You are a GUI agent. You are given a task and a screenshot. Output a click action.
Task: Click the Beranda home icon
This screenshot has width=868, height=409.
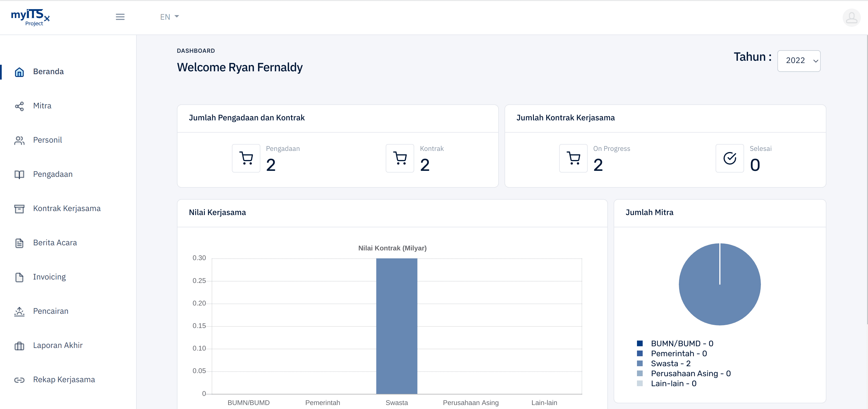pos(19,72)
